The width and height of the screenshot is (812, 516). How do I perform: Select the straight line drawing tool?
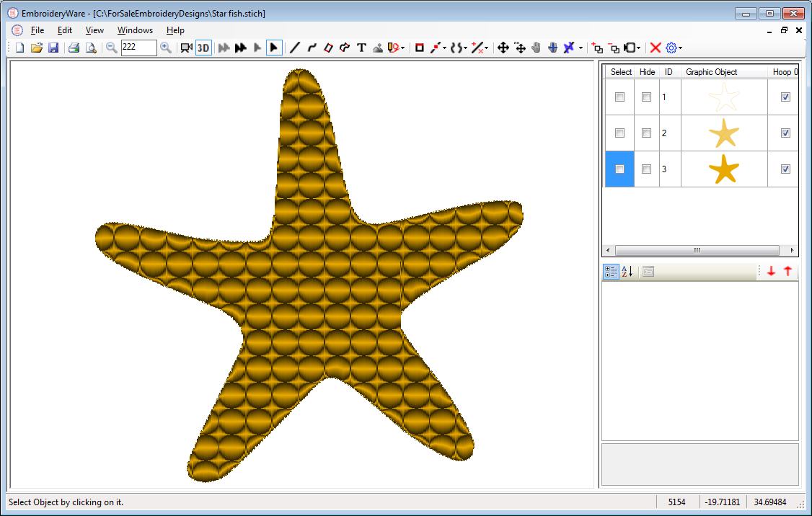(295, 48)
